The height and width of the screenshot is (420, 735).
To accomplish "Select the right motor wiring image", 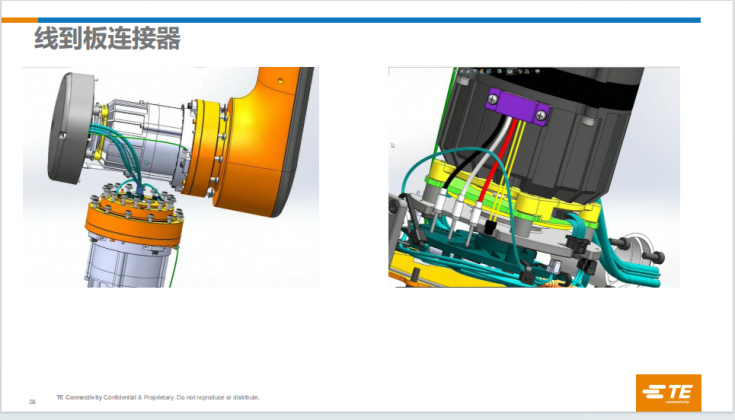I will pyautogui.click(x=533, y=177).
